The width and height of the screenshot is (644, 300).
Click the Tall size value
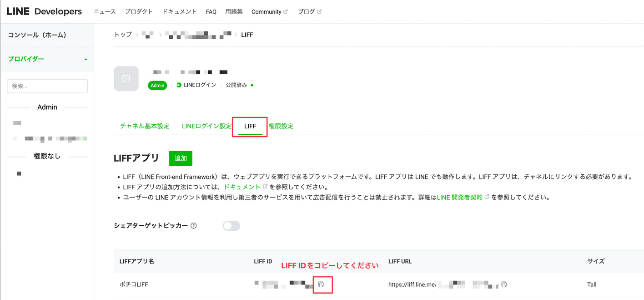tap(592, 285)
